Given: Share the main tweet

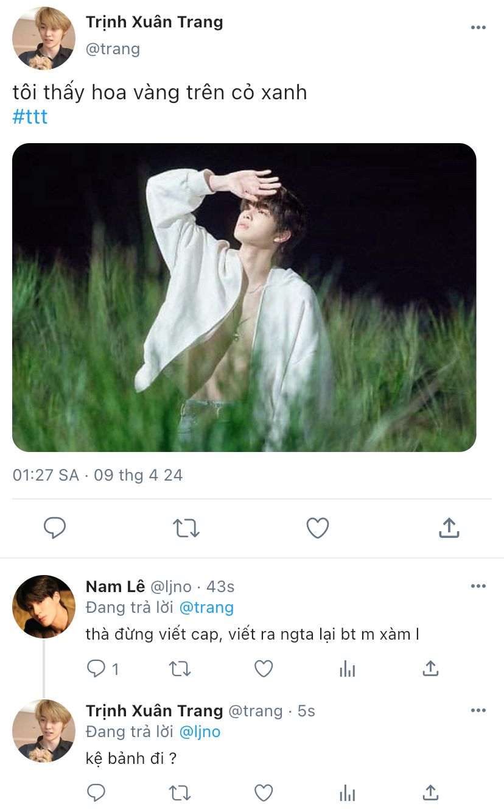Looking at the screenshot, I should tap(449, 528).
